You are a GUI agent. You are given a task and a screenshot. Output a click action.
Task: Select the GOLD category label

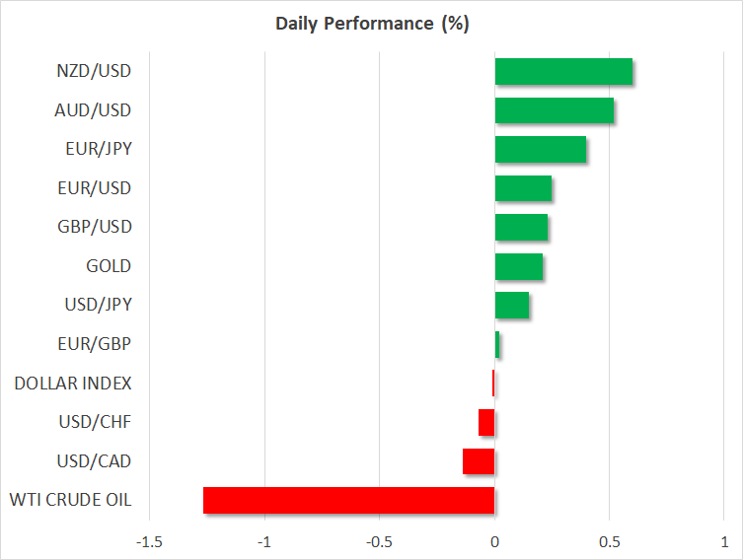[109, 266]
